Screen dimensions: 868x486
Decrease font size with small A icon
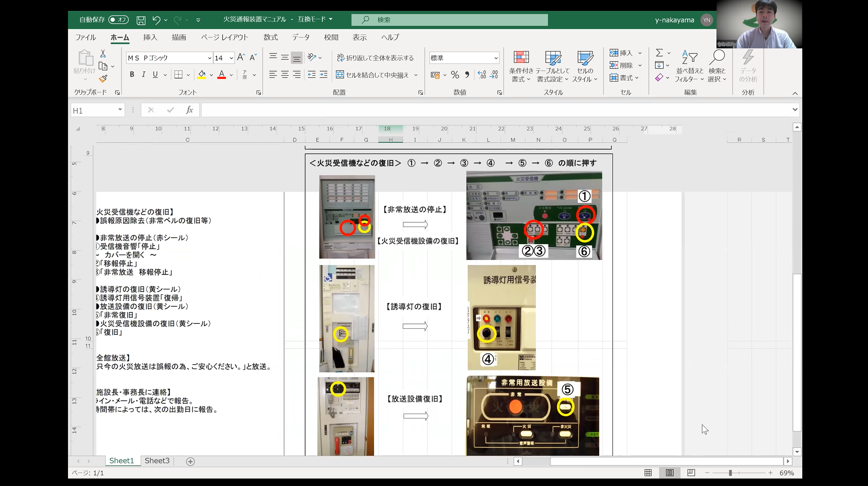[253, 58]
